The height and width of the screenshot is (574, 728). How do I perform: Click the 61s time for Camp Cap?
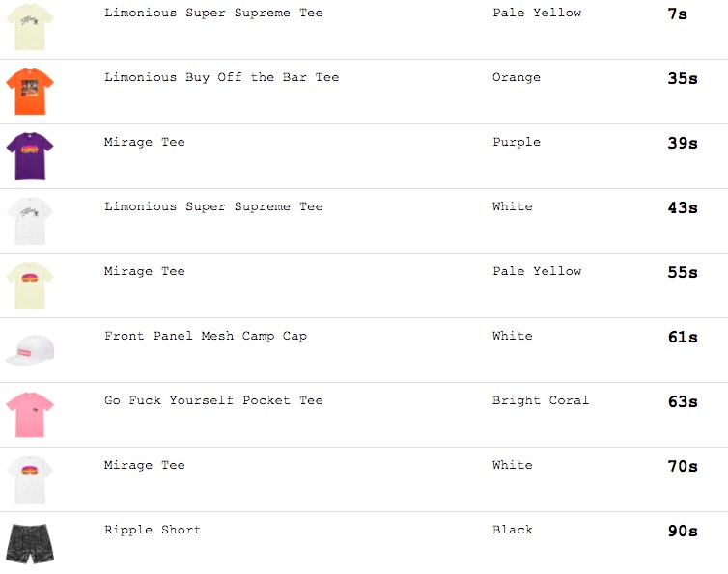(x=683, y=337)
